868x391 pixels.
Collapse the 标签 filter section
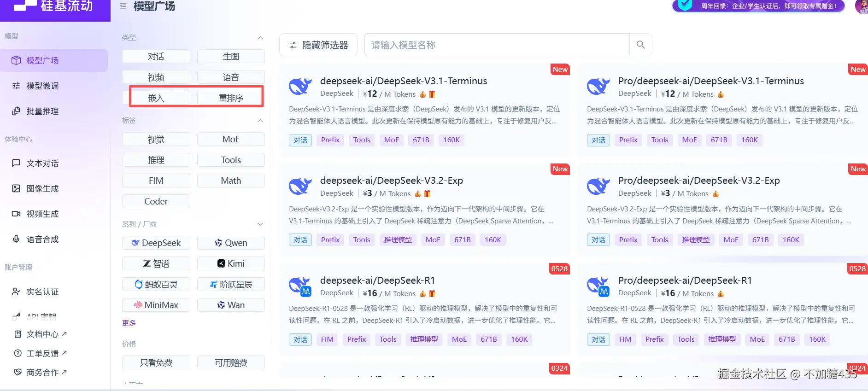260,121
